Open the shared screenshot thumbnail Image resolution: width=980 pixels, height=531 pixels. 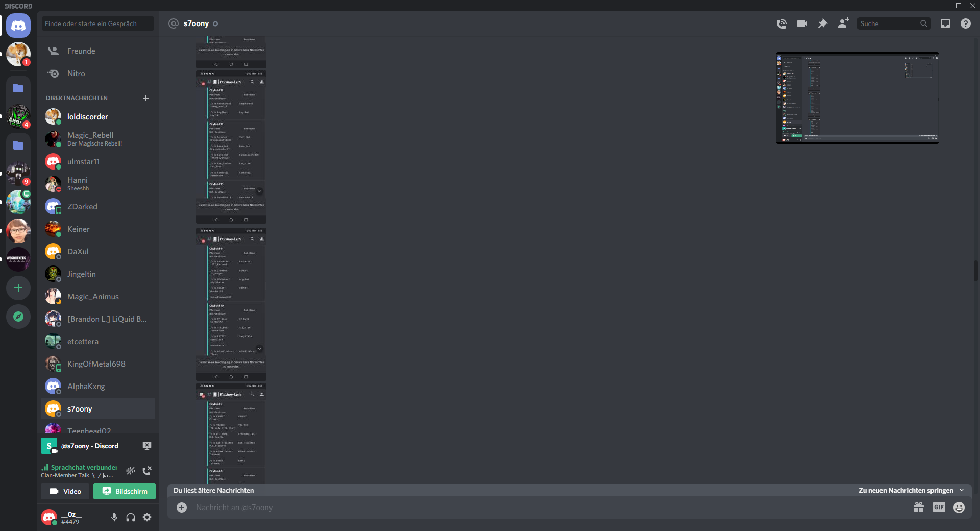[857, 98]
